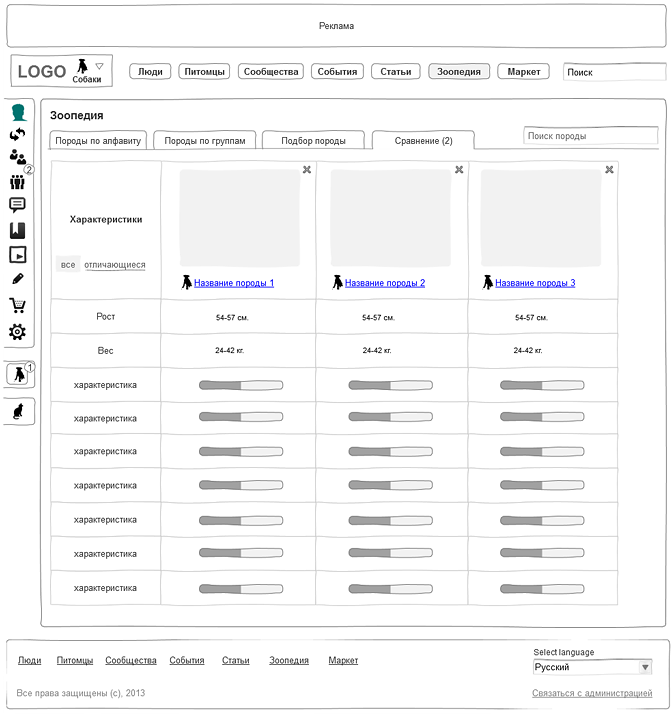This screenshot has height=714, width=672.
Task: Click footer link Маркет
Action: pos(343,660)
